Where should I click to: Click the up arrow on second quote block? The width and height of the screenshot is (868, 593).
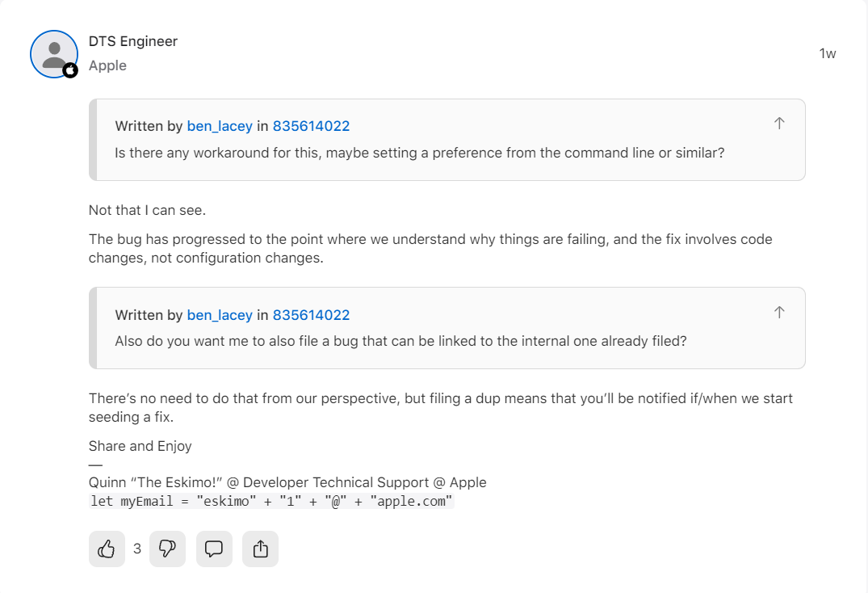click(x=779, y=313)
